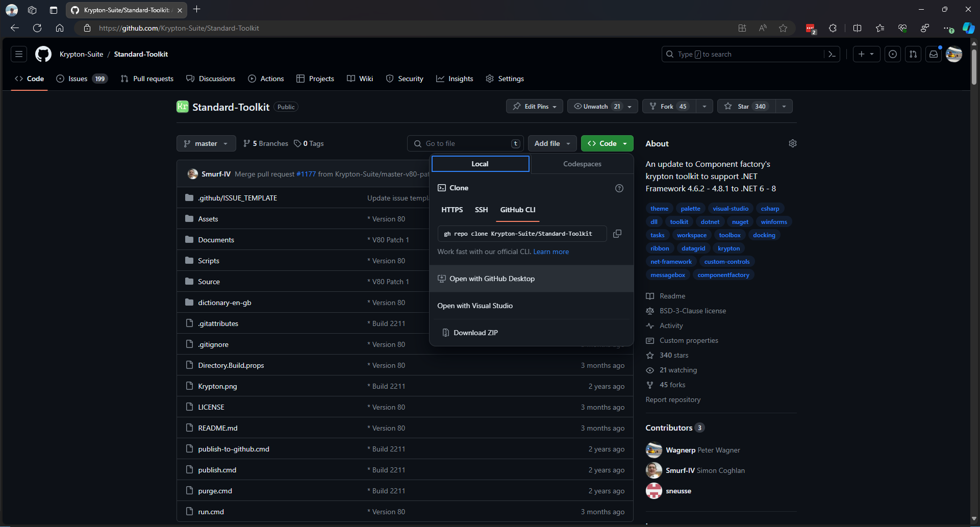This screenshot has height=527, width=980.
Task: Open the notifications inbox icon
Action: pyautogui.click(x=933, y=54)
